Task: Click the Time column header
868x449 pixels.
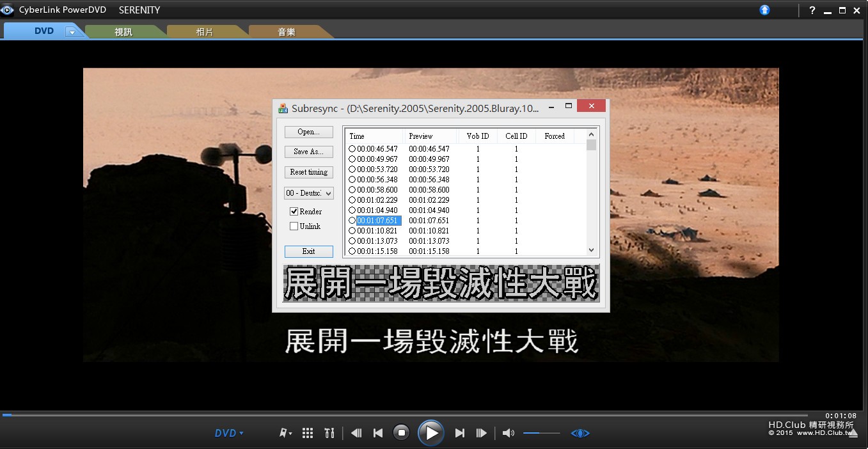Action: pos(374,136)
